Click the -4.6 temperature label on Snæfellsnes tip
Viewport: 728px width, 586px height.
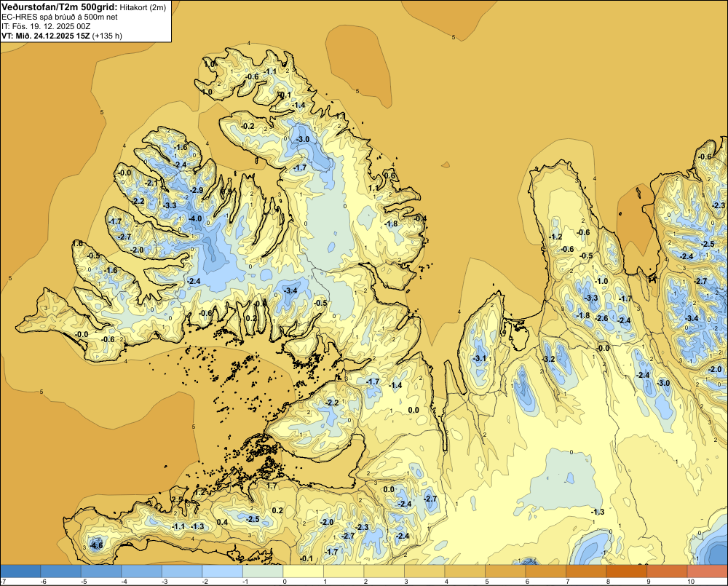coord(97,546)
